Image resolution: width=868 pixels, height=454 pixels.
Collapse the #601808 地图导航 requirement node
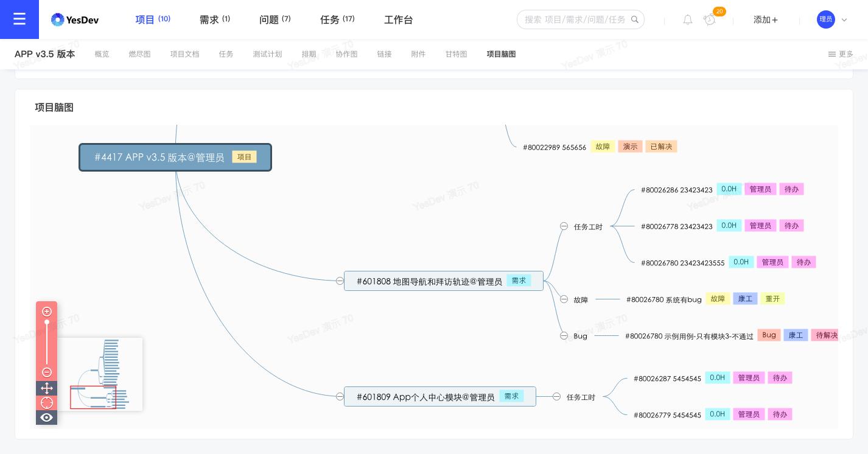pos(340,281)
